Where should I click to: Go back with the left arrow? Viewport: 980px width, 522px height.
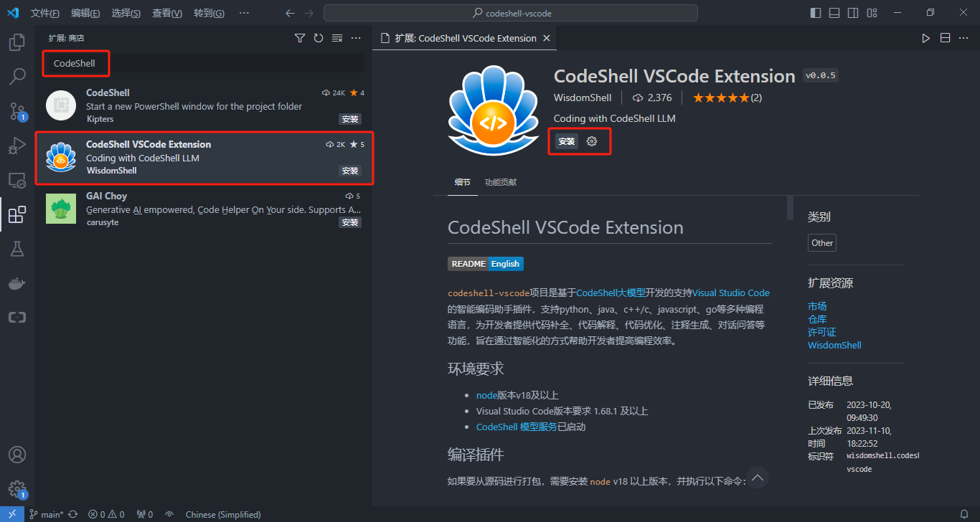coord(290,13)
